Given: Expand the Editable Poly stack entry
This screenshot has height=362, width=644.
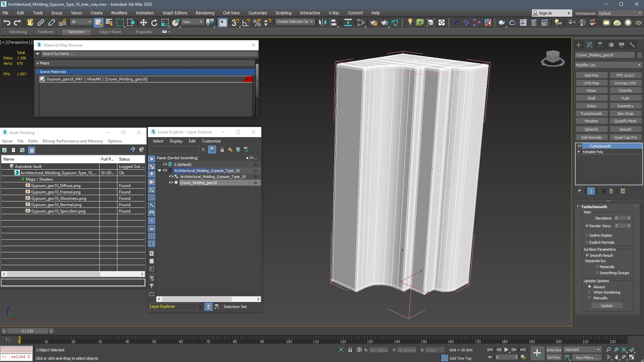Looking at the screenshot, I should click(x=579, y=152).
